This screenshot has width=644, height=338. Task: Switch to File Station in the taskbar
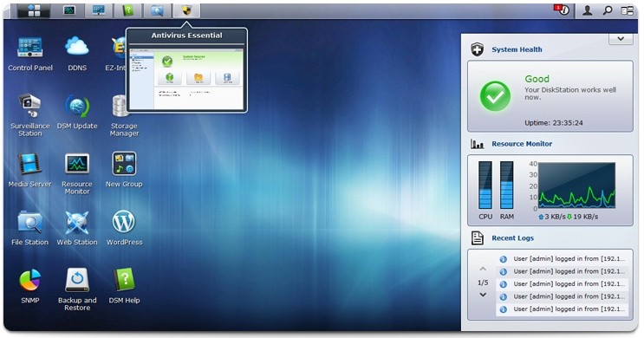click(x=157, y=10)
